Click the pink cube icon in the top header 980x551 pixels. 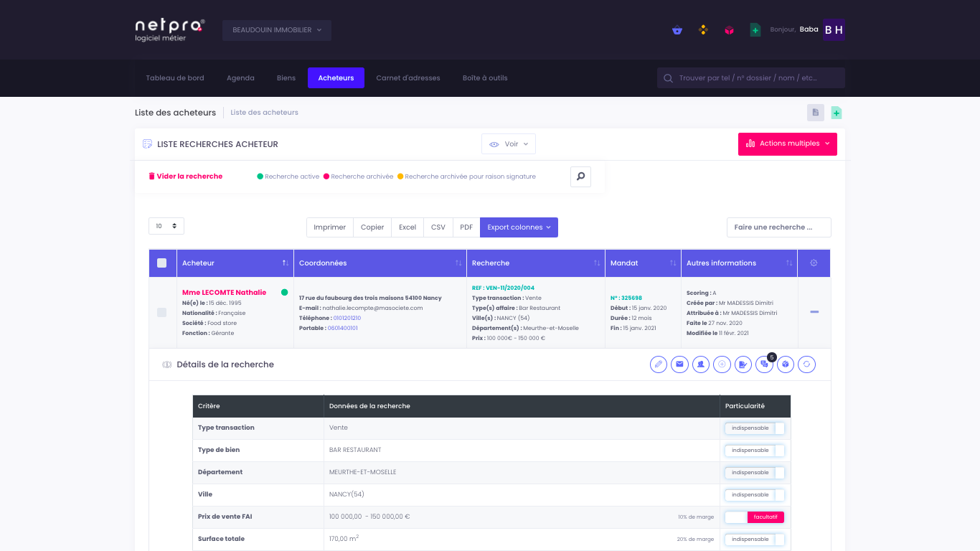point(729,30)
